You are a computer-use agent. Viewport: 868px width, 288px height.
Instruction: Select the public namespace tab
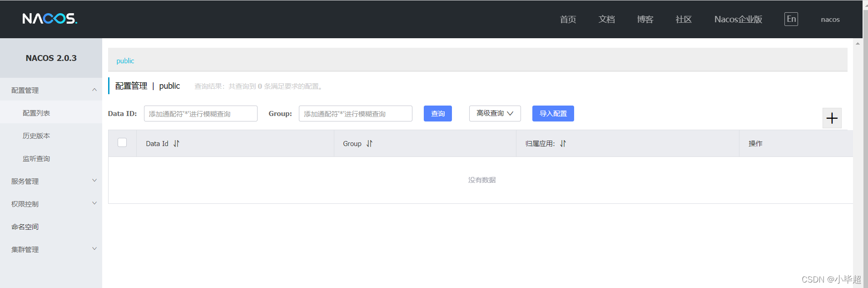click(x=125, y=61)
